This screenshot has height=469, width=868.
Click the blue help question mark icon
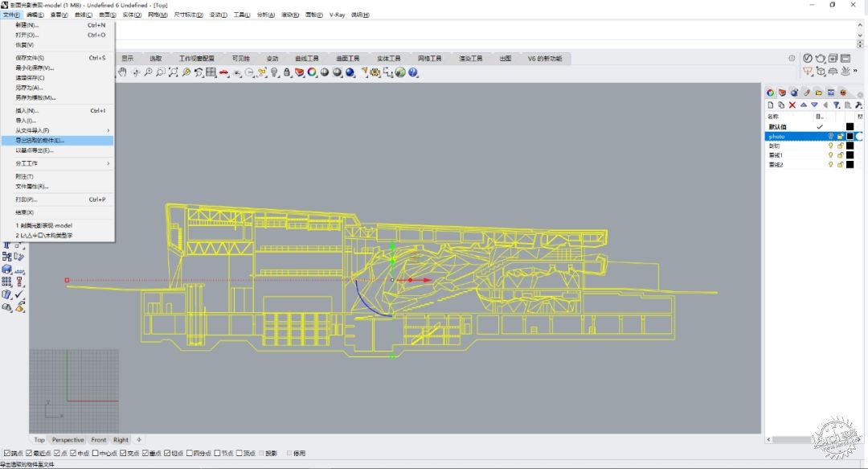click(x=413, y=72)
